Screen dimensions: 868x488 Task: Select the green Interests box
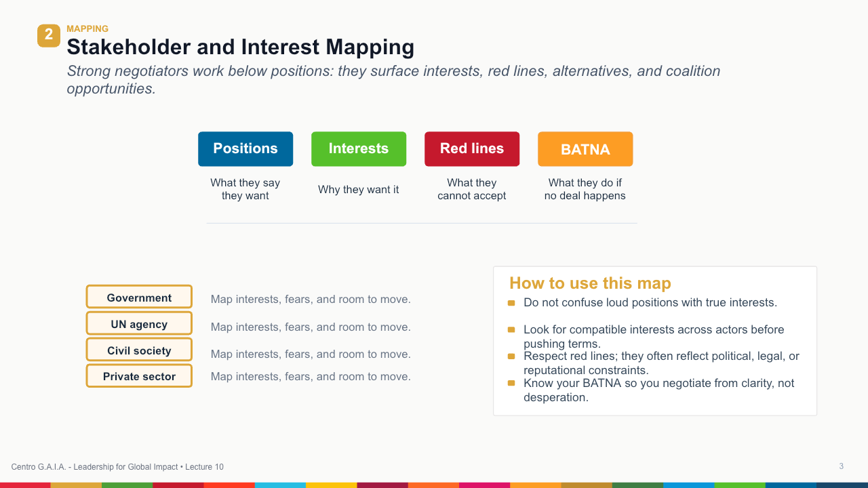(x=359, y=149)
